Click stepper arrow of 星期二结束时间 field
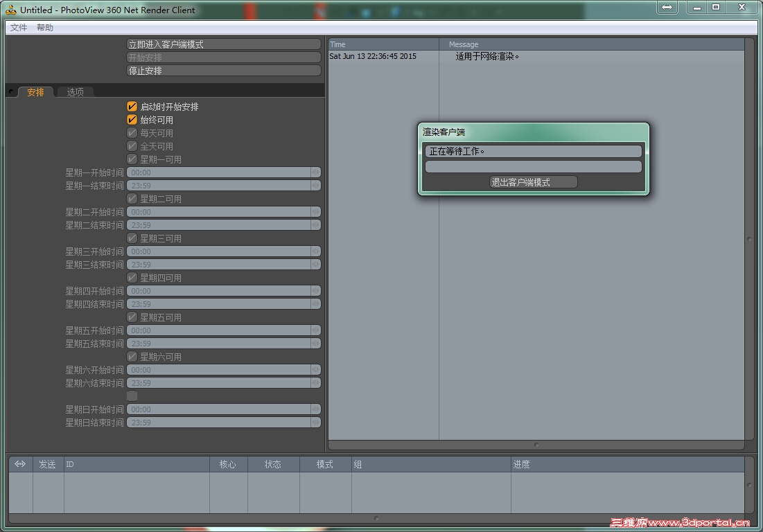 tap(316, 224)
